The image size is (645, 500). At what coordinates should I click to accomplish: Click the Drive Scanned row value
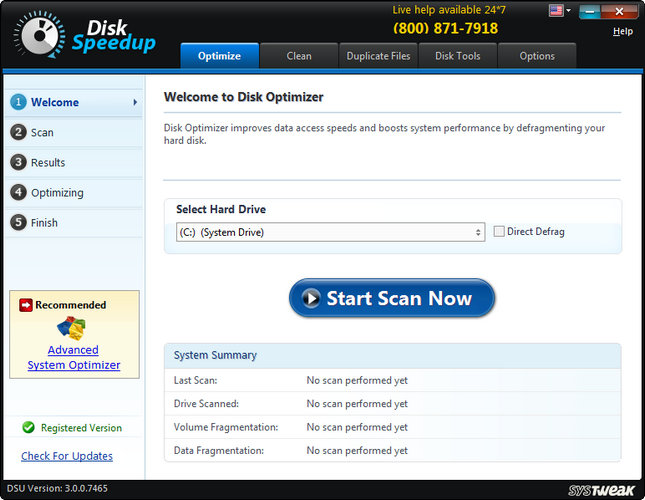click(x=357, y=404)
